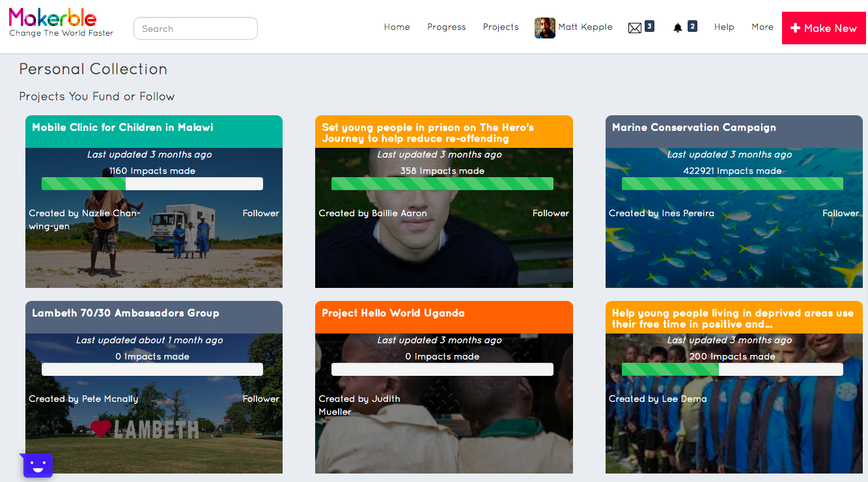Screen dimensions: 868x482
Task: Click Follower label on Lambeth card
Action: click(261, 399)
